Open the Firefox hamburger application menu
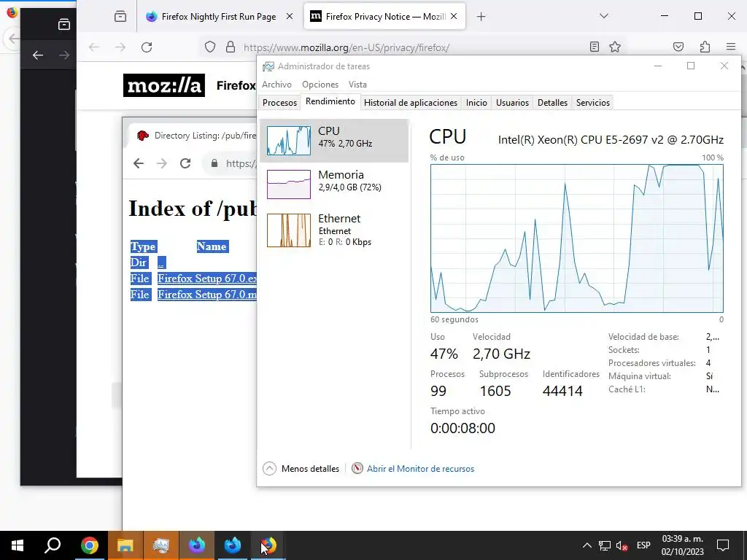This screenshot has height=560, width=747. (731, 47)
